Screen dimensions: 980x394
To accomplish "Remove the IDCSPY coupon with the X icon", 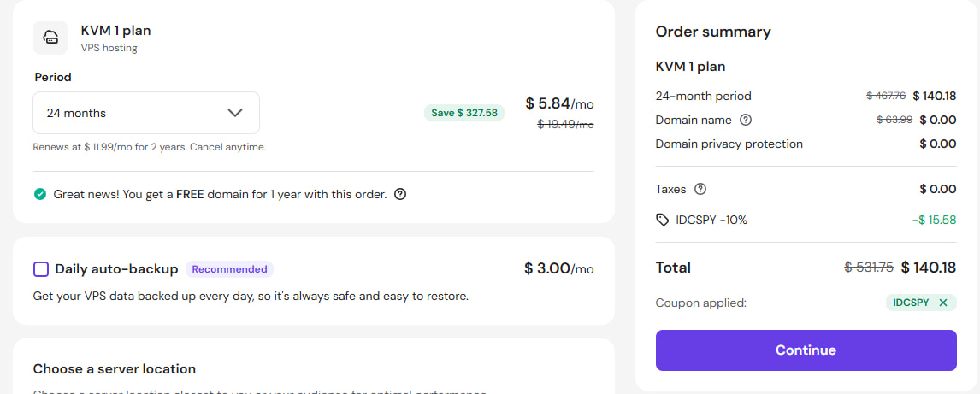I will point(943,303).
